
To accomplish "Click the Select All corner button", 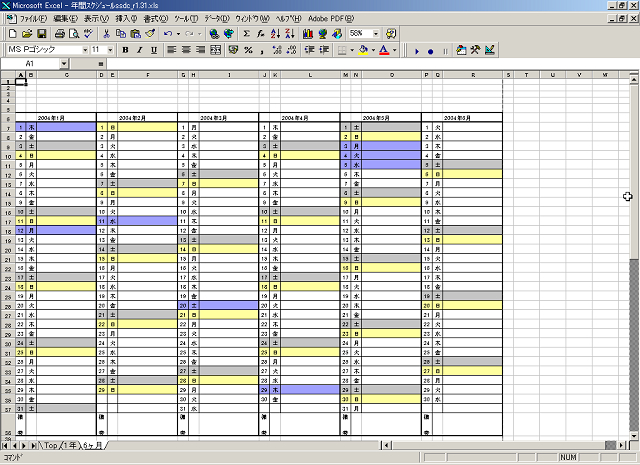I will (x=7, y=75).
